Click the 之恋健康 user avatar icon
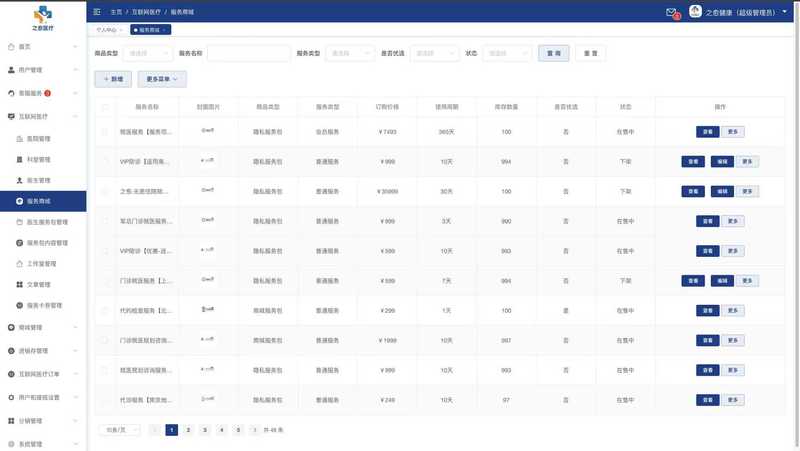This screenshot has width=800, height=451. point(695,12)
